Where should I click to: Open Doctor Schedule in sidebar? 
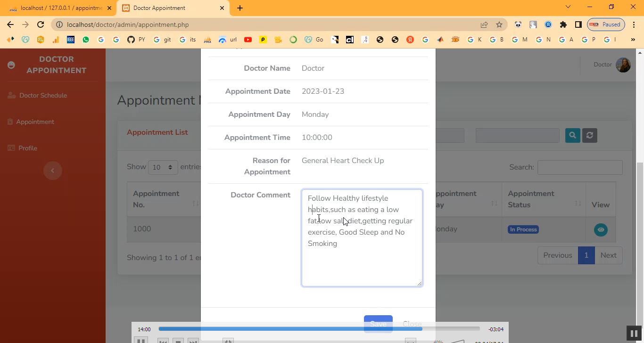42,95
